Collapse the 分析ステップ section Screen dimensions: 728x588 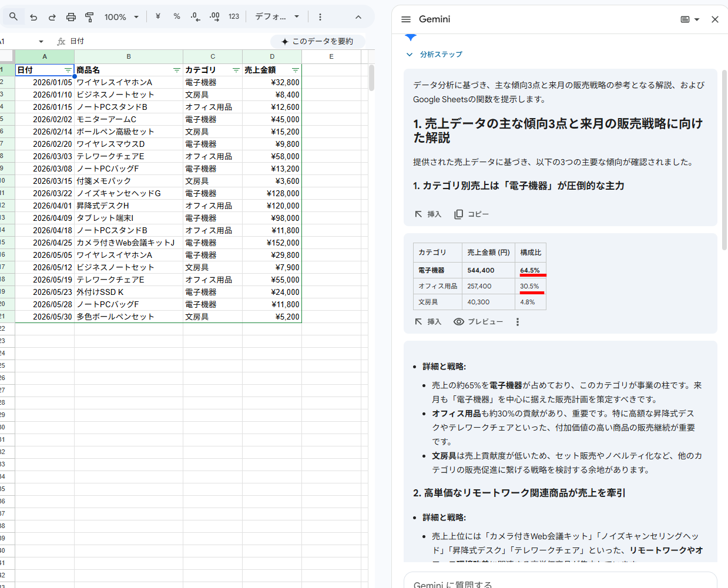tap(410, 55)
